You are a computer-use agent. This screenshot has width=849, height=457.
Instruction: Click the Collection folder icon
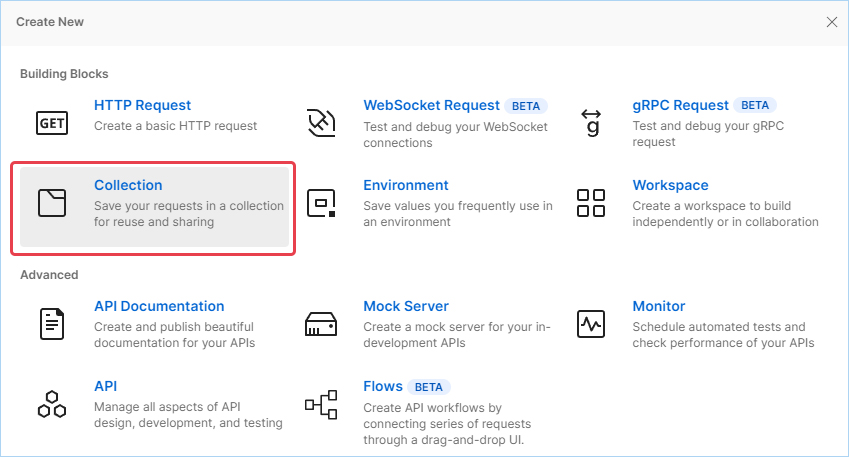52,203
